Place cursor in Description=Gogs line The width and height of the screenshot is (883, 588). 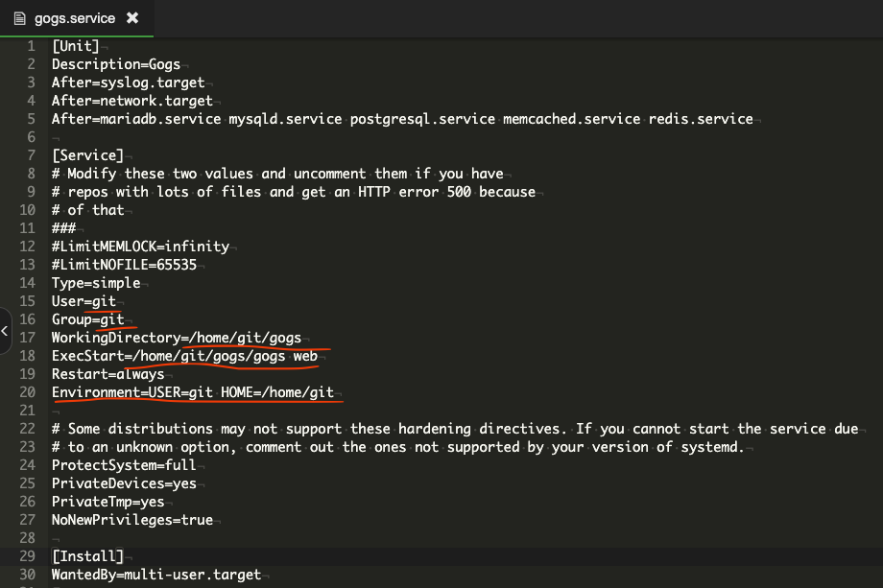(116, 64)
